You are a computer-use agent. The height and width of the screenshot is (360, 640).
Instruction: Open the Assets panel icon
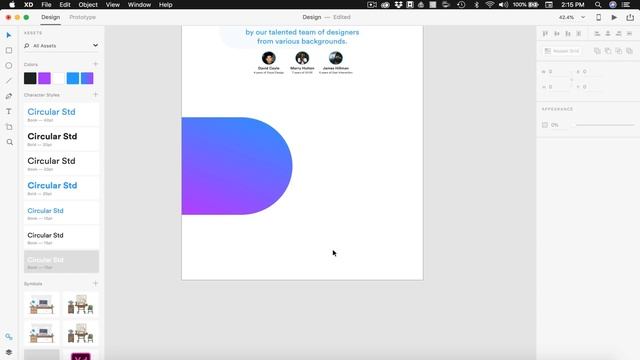[9, 337]
